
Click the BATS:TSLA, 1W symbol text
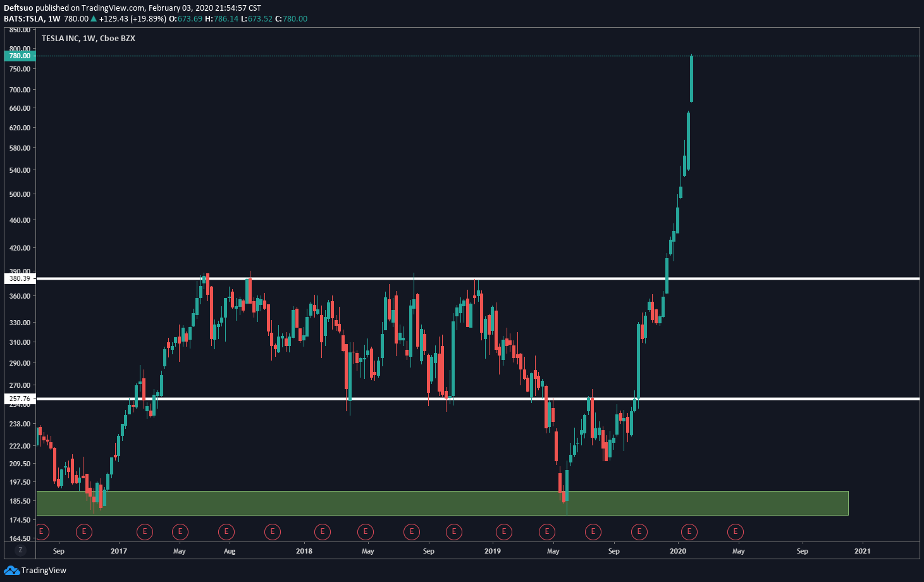32,18
